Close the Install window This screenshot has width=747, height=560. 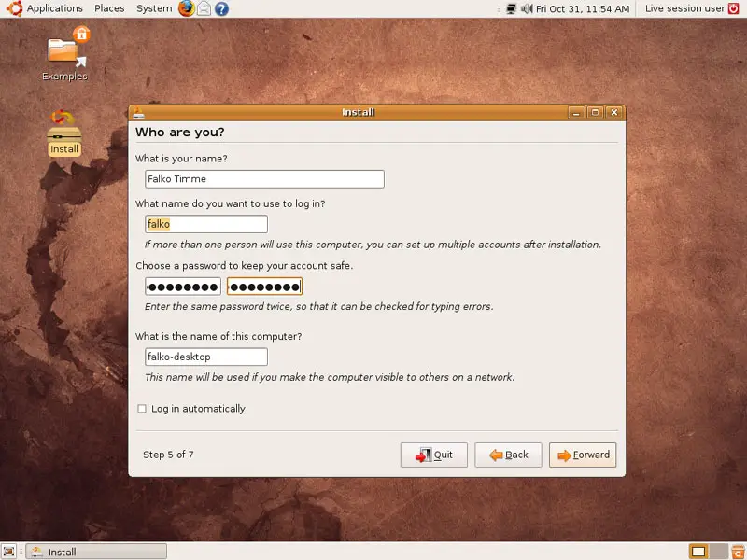614,112
